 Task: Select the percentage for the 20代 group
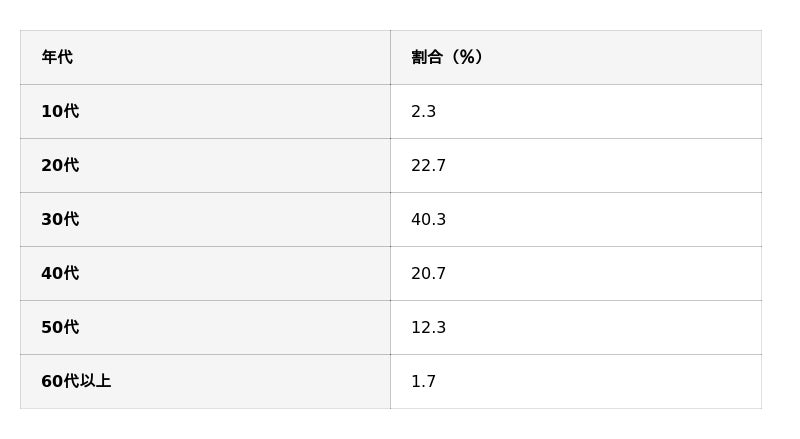pyautogui.click(x=428, y=166)
